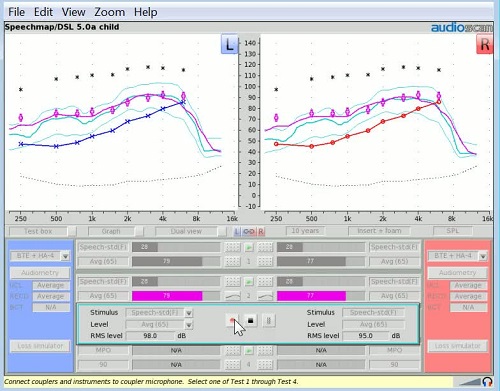Click the left curve icon beside Test 2 number

click(233, 296)
